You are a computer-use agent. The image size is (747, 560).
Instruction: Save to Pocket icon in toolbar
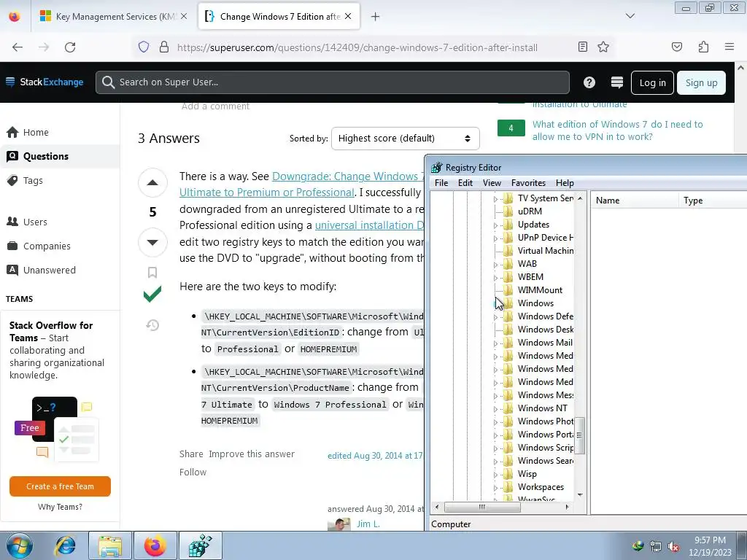tap(676, 47)
